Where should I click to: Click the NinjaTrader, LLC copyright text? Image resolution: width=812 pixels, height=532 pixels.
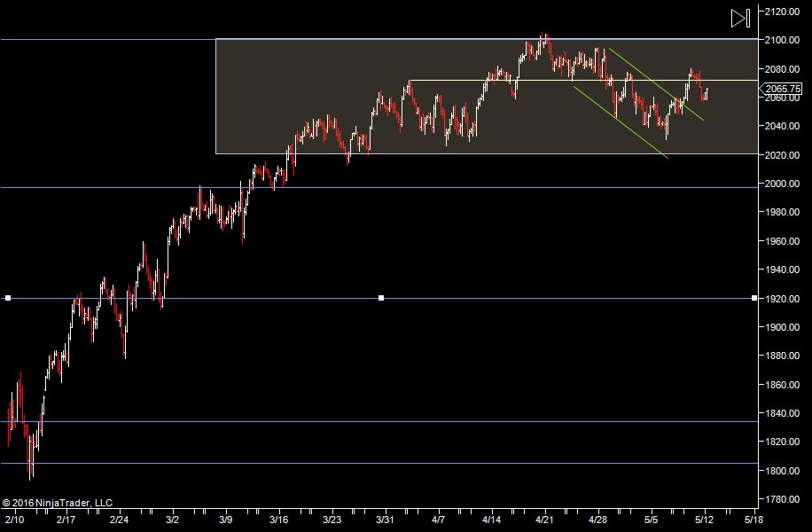57,503
